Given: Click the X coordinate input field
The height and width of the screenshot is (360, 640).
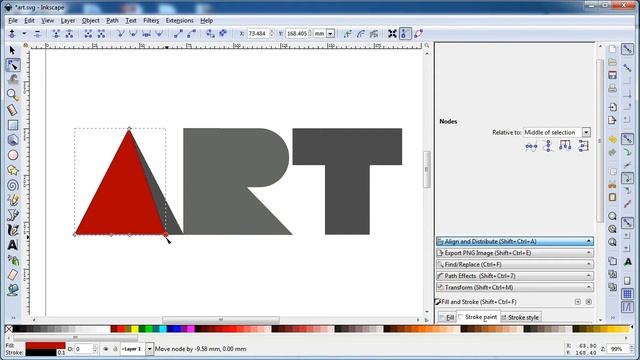Looking at the screenshot, I should point(258,33).
